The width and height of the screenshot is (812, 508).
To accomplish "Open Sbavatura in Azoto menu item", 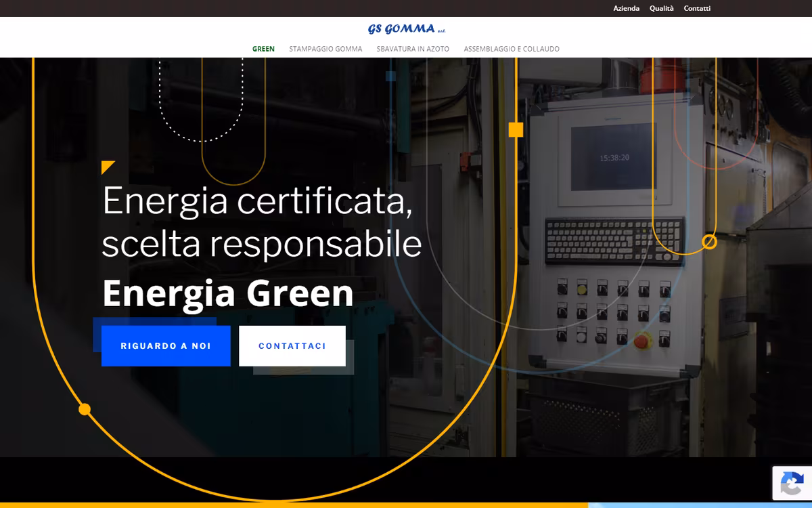I will tap(413, 49).
